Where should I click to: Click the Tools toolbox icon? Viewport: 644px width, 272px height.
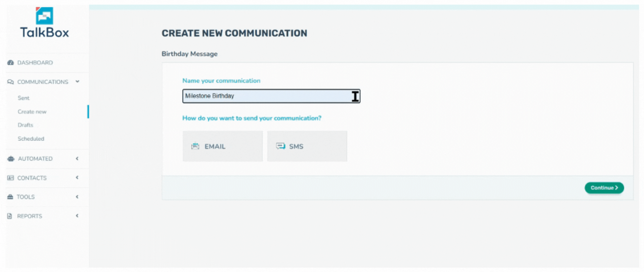pyautogui.click(x=10, y=197)
